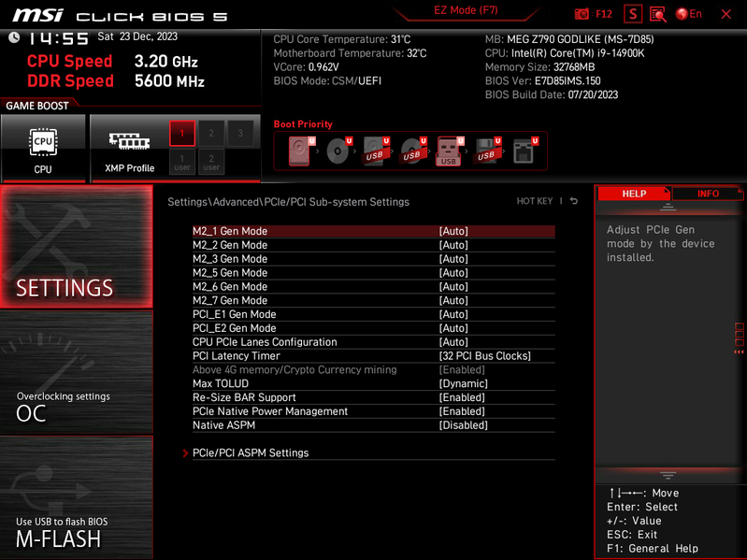The image size is (747, 560).
Task: Enable XMP profile 2
Action: [x=211, y=134]
